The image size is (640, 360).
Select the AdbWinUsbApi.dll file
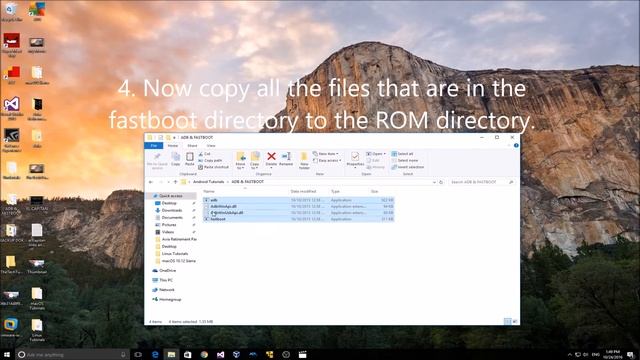[x=298, y=213]
